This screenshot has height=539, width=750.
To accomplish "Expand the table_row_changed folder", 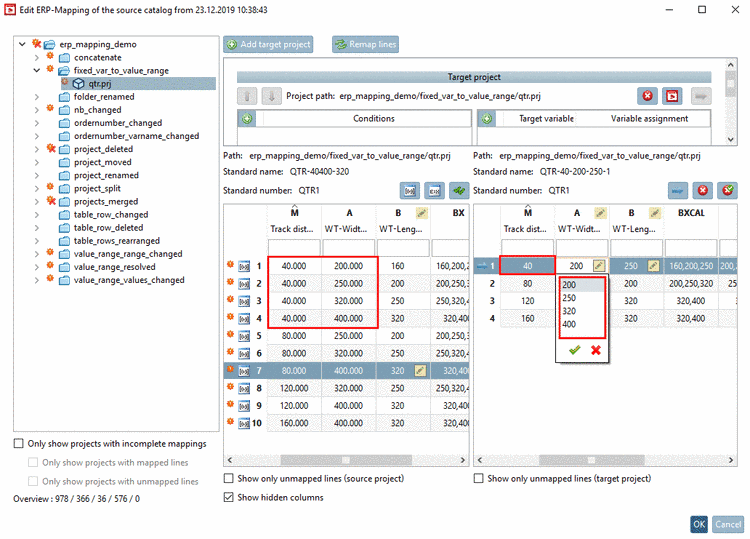I will point(37,214).
